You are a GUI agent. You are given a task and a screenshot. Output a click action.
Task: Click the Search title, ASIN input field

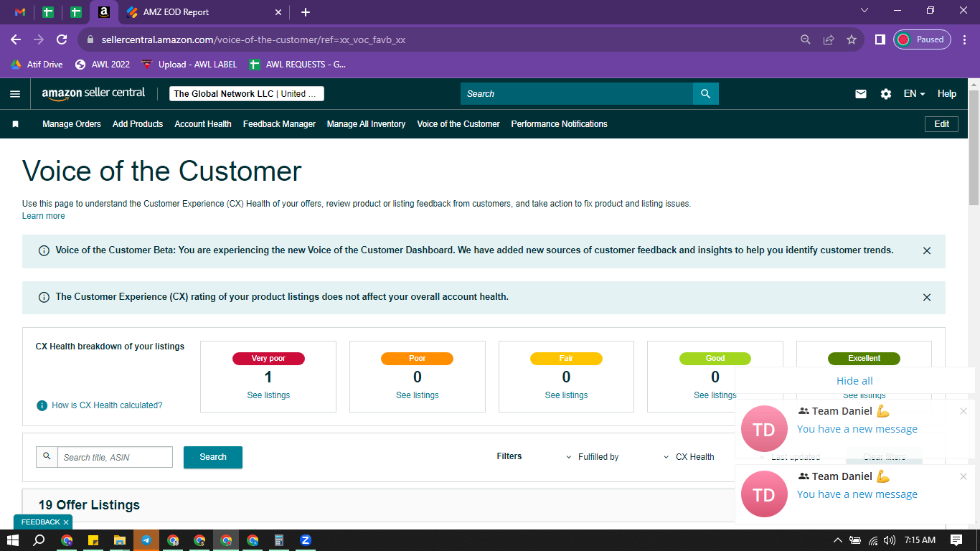[x=115, y=457]
